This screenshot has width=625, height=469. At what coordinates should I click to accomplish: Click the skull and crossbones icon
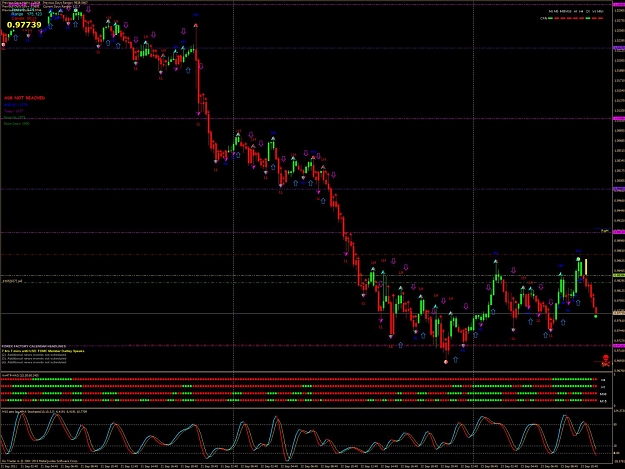[x=605, y=360]
